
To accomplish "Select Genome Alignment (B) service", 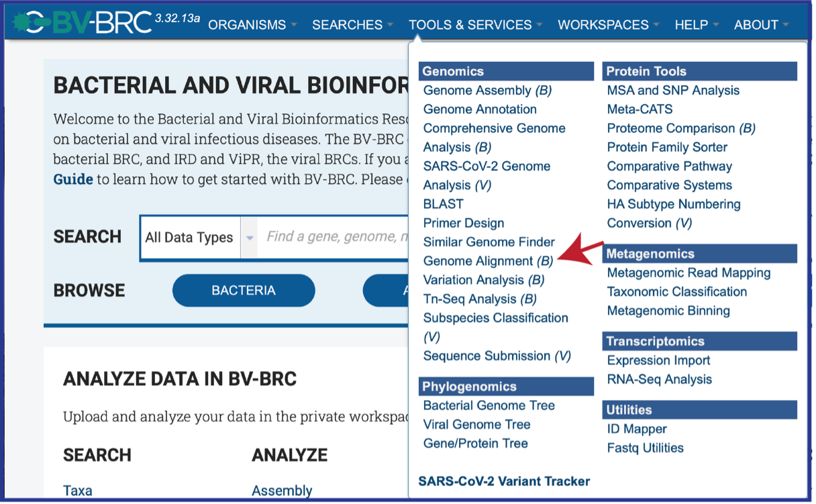I will click(x=488, y=261).
